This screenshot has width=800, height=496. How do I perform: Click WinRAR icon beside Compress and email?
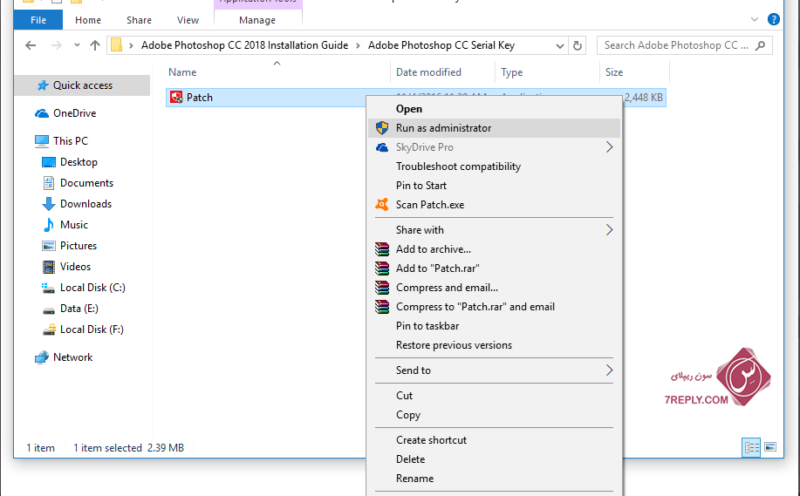[x=382, y=288]
